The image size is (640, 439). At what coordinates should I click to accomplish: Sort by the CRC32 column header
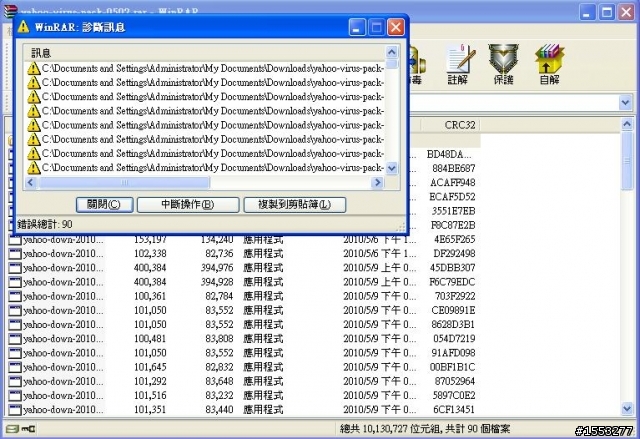point(450,125)
